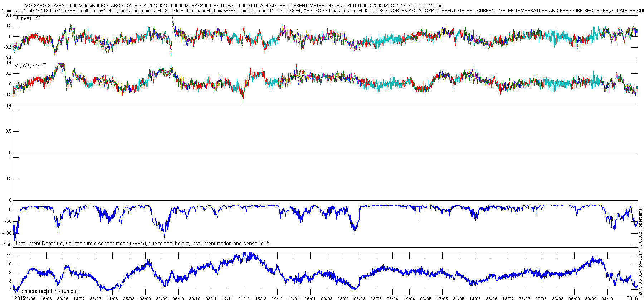Select the '09/02' date tick

point(327,299)
